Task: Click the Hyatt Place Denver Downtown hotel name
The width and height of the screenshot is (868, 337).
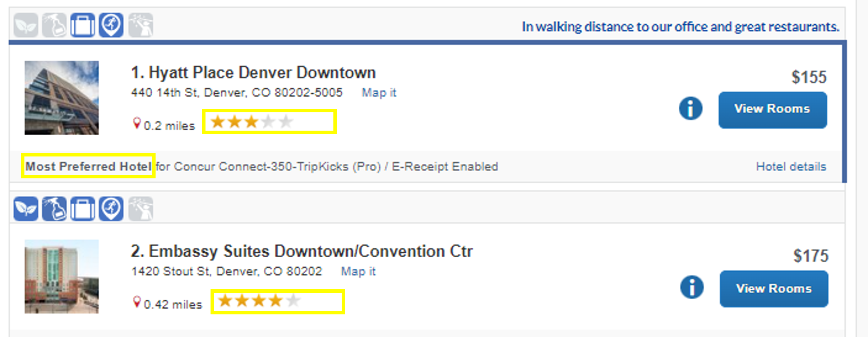Action: click(x=253, y=72)
